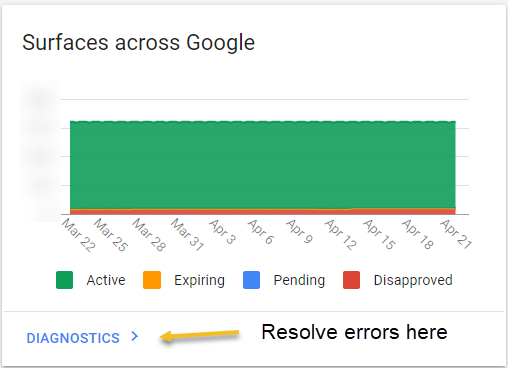
Task: Click the chevron arrow beside DIAGNOSTICS
Action: coord(135,336)
